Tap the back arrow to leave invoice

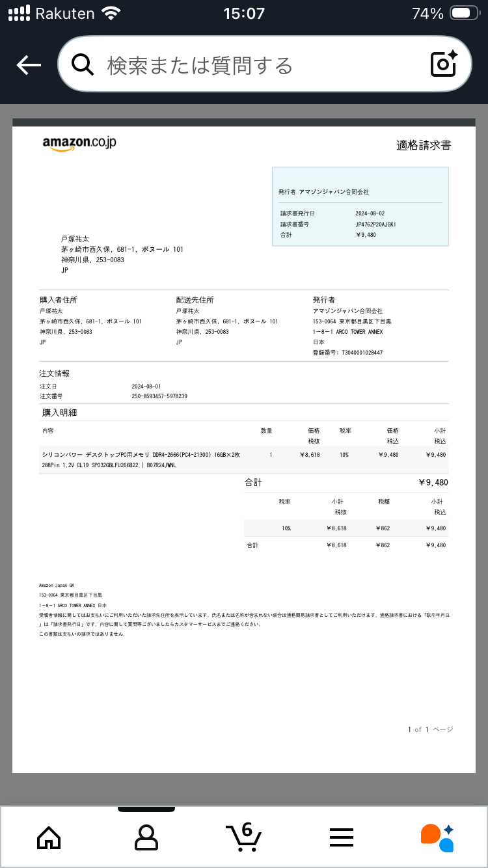tap(29, 64)
